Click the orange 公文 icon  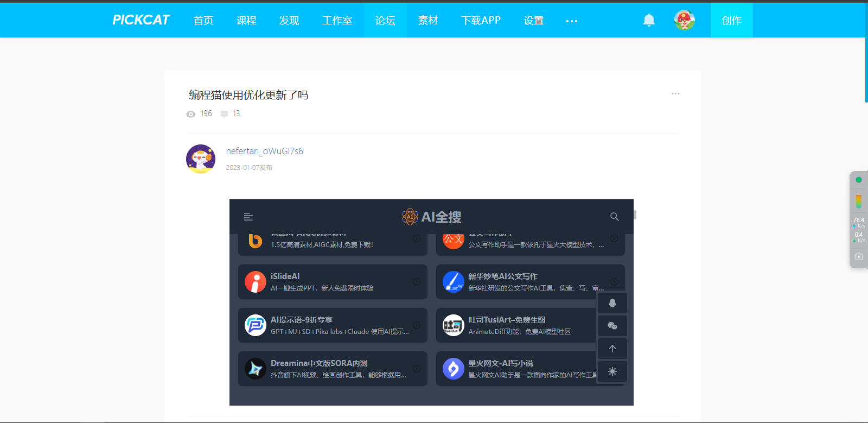click(x=453, y=241)
